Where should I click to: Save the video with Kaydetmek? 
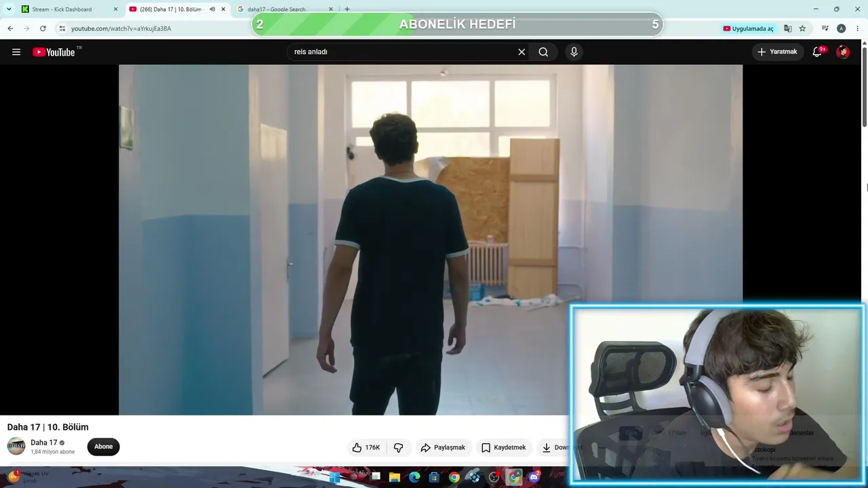click(503, 447)
